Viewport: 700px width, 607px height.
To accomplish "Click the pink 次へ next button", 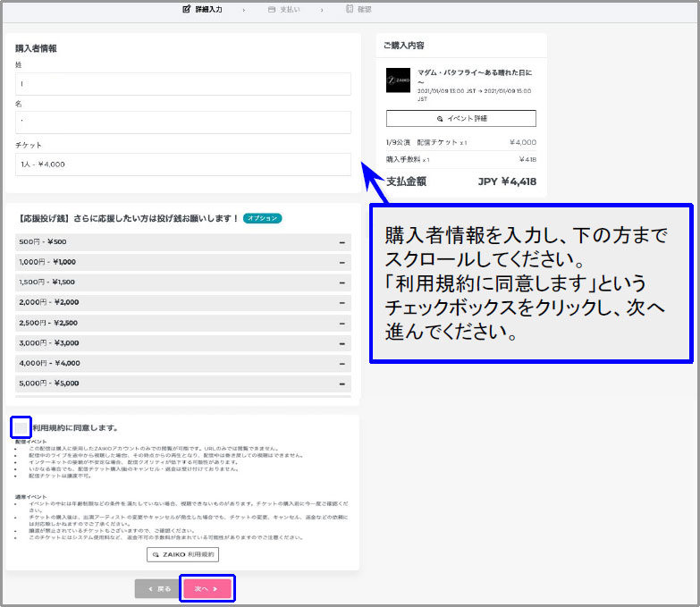I will coord(207,589).
